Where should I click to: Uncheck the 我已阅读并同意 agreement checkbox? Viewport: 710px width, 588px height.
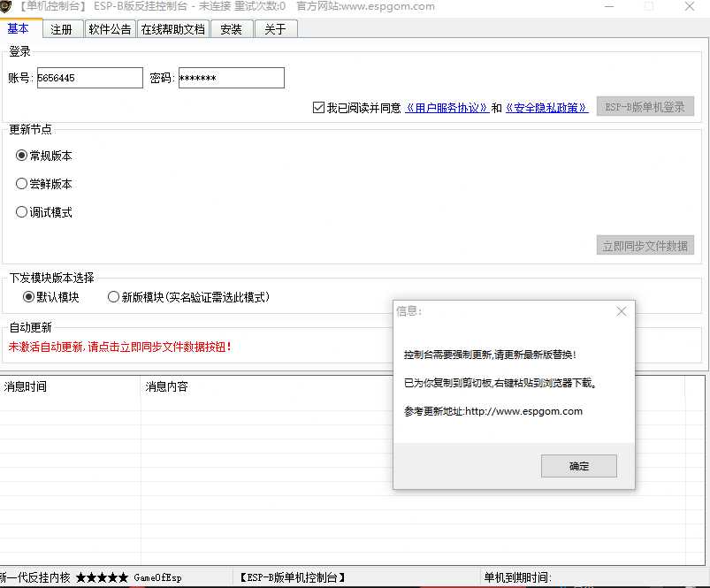[x=317, y=107]
